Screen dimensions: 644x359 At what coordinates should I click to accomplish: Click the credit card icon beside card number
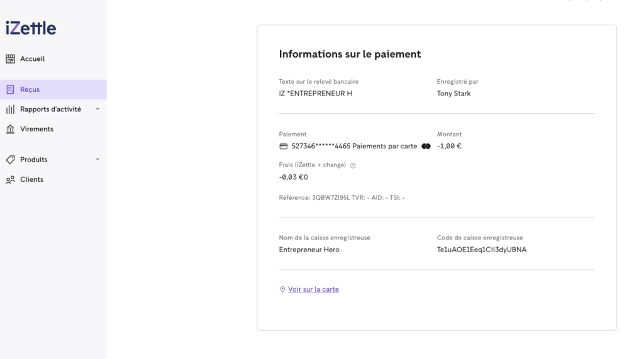coord(284,146)
